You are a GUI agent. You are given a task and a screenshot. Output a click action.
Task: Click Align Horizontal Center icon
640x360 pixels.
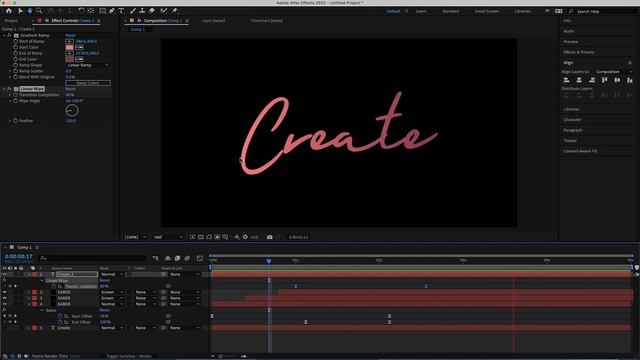pyautogui.click(x=579, y=80)
